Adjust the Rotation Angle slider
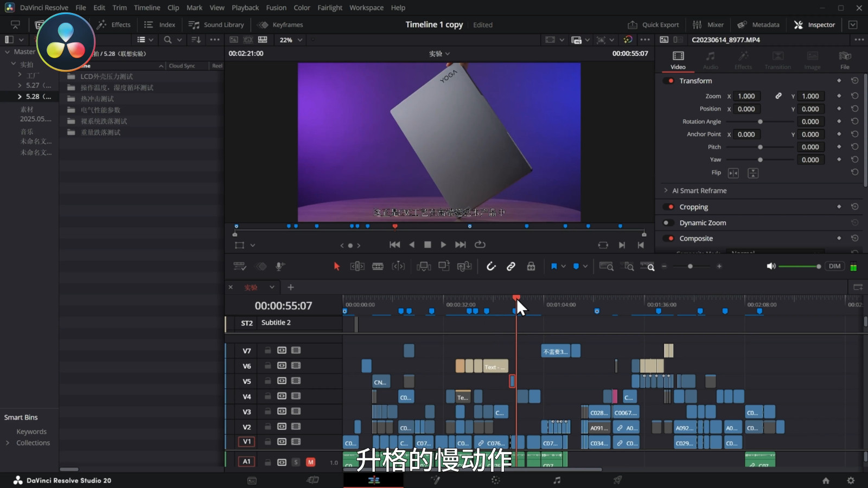 760,122
